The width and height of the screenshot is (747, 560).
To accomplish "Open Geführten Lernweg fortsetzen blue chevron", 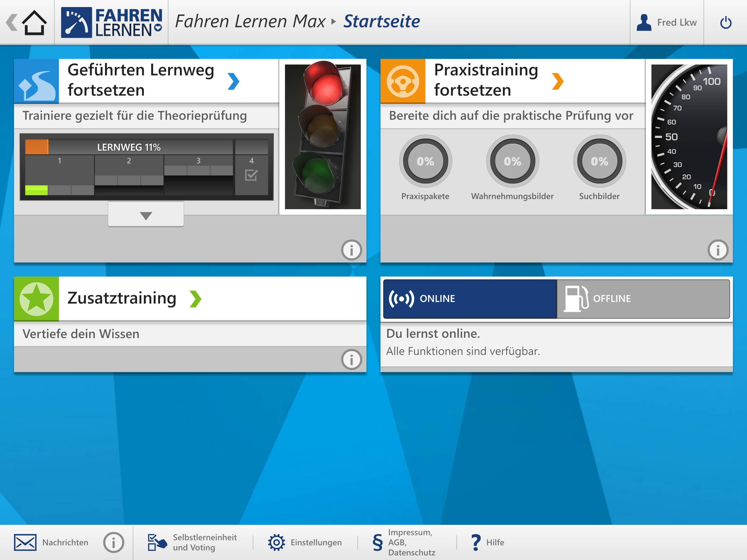I will click(x=233, y=81).
